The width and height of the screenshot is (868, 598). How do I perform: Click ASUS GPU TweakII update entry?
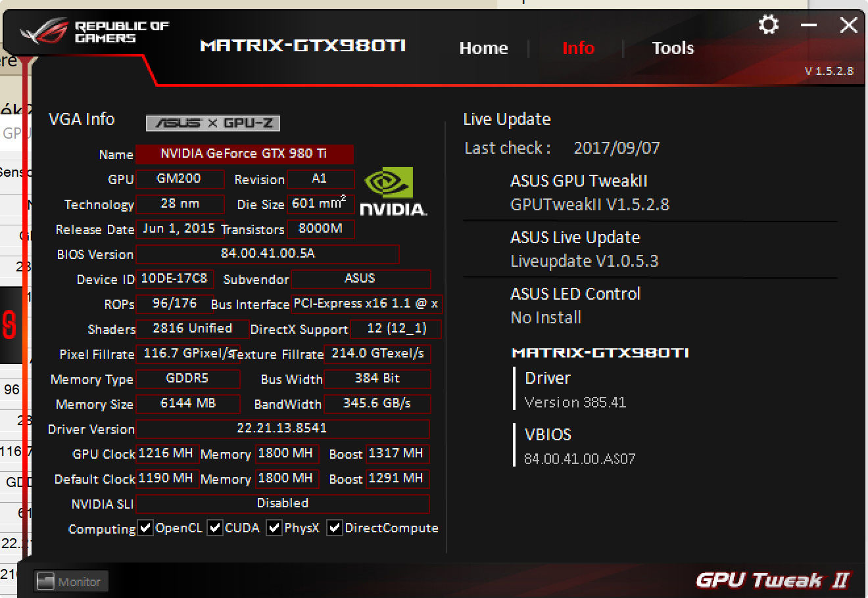tap(590, 193)
